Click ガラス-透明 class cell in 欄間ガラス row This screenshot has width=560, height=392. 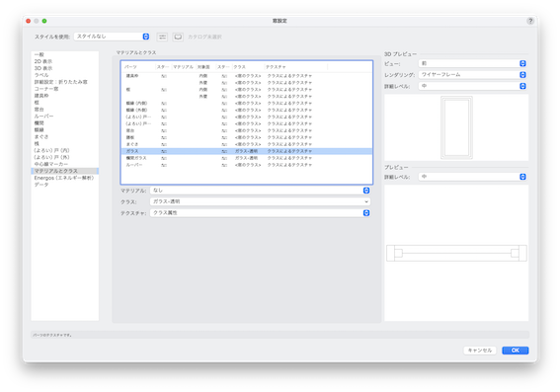click(246, 158)
